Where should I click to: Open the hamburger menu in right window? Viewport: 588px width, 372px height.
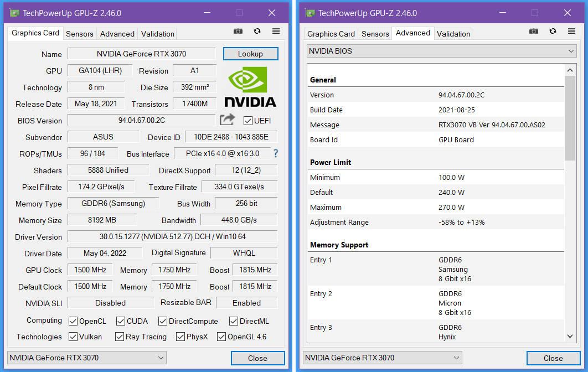point(571,31)
